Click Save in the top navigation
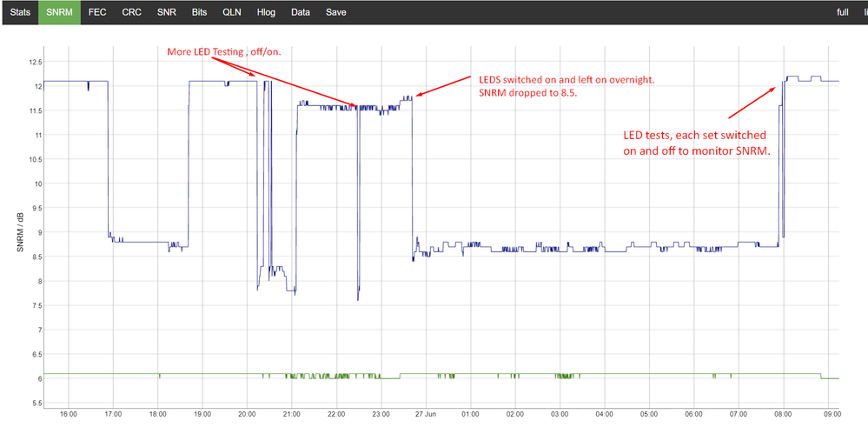The image size is (868, 434). point(335,12)
